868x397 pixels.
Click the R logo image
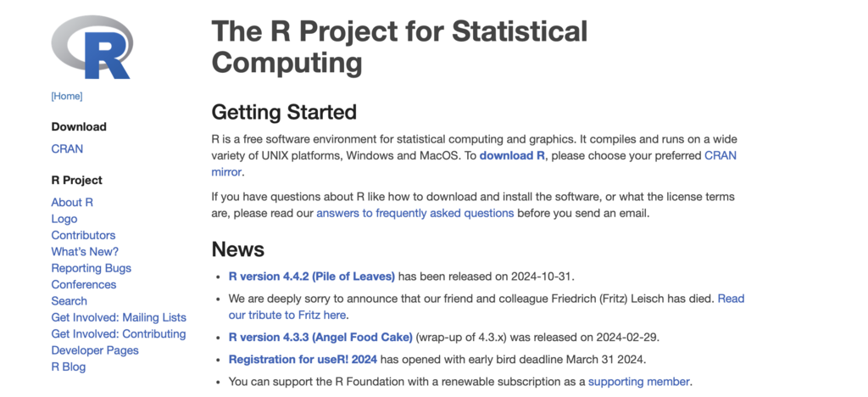click(92, 47)
